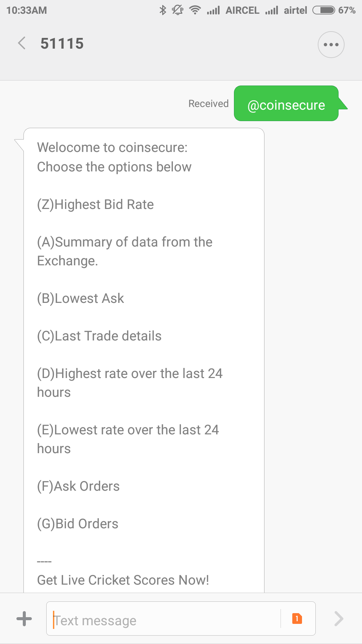
Task: Tap the battery indicator icon
Action: tap(324, 10)
